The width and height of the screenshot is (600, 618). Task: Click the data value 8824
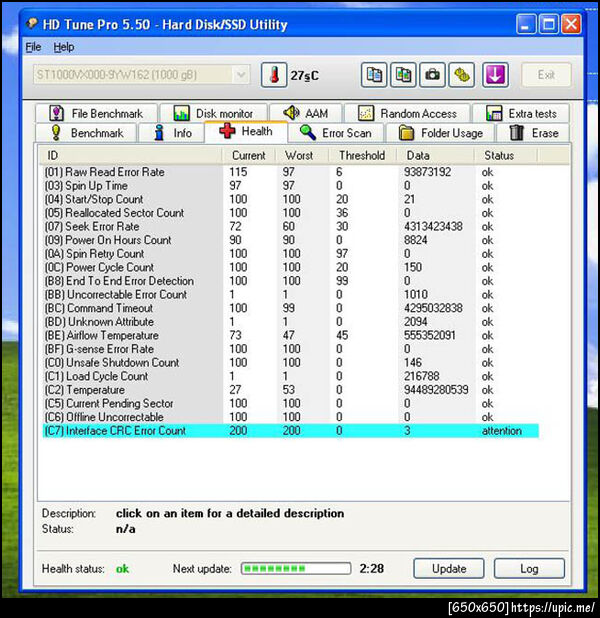tap(416, 240)
